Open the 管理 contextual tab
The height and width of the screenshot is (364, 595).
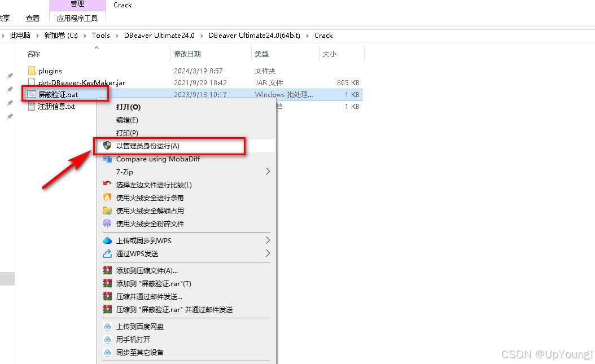[x=77, y=4]
